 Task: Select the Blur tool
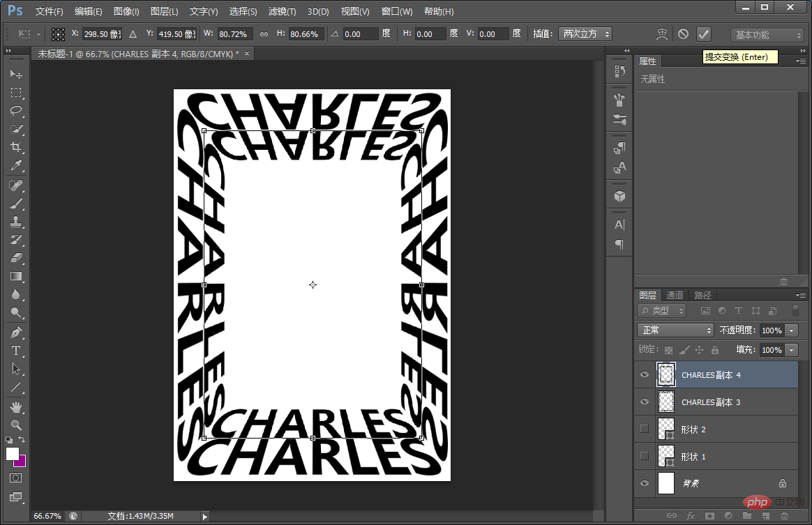[16, 294]
